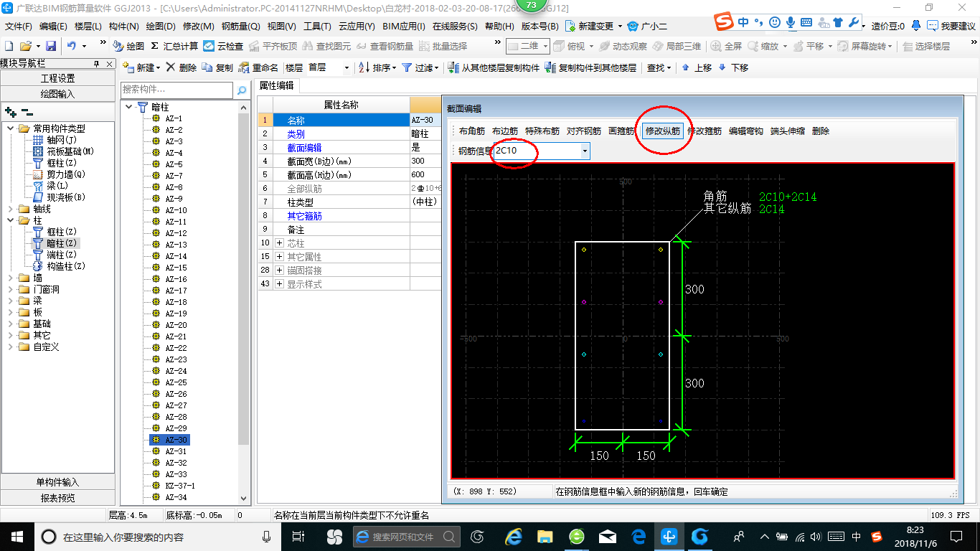Collapse the 柱 tree folder

tap(11, 220)
